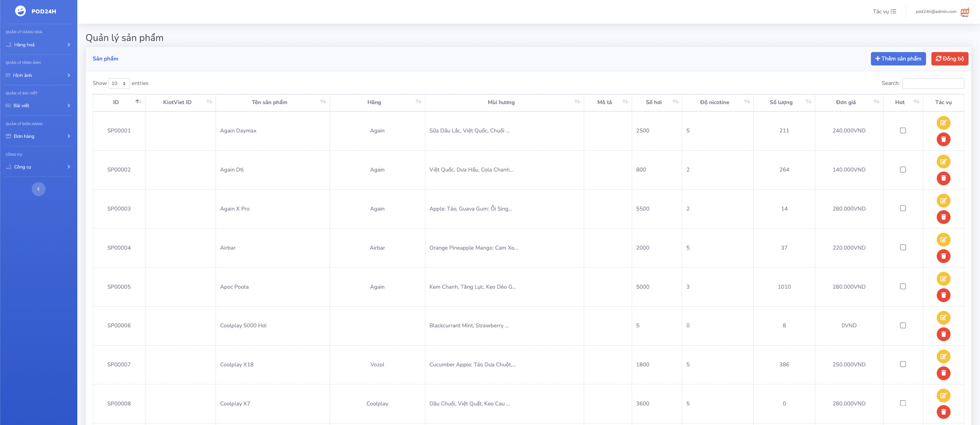Toggle Hot checkbox for SP00005
980x425 pixels.
[x=903, y=286]
